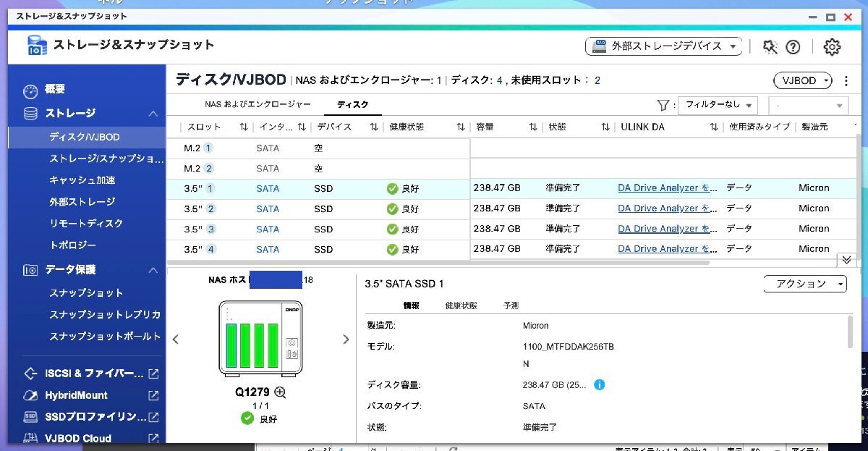The image size is (868, 451).
Task: Open global settings gear icon
Action: coord(833,47)
